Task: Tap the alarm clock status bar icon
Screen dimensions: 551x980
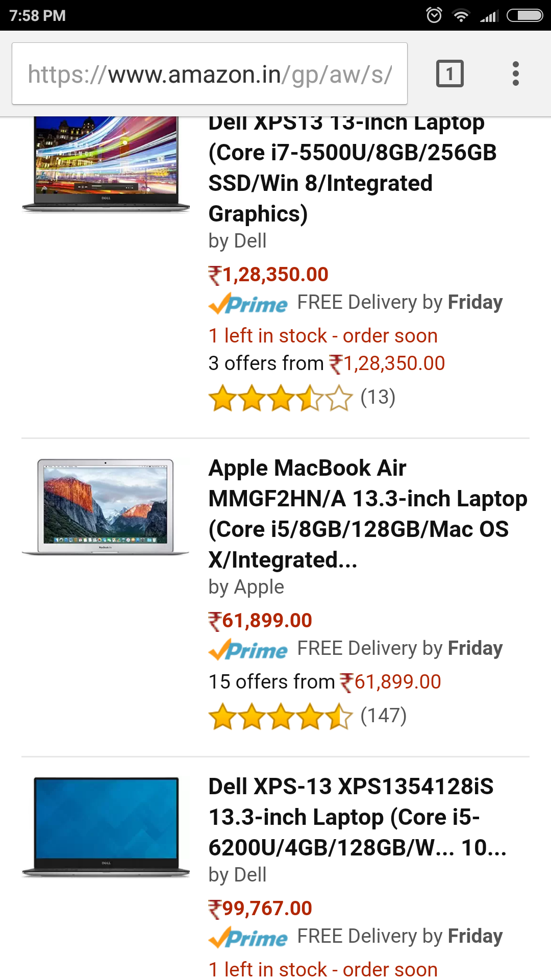Action: [434, 15]
